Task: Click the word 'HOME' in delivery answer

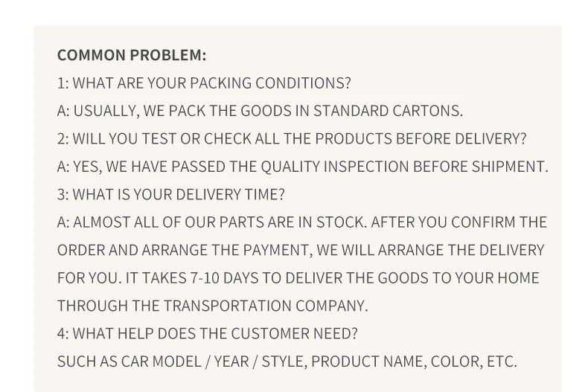Action: click(518, 278)
